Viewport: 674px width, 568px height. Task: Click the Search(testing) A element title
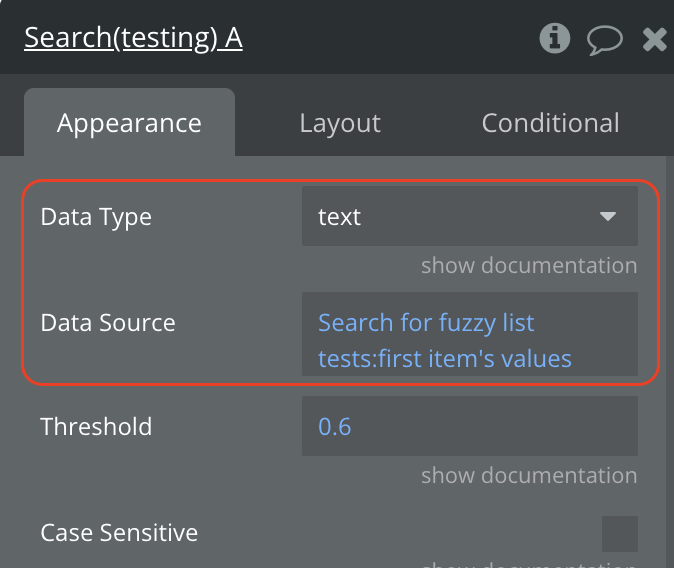133,38
